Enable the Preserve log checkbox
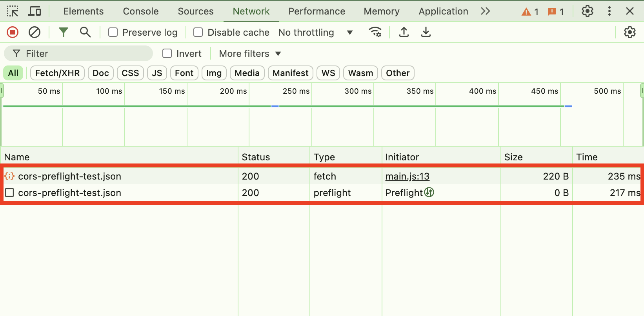 click(x=113, y=32)
